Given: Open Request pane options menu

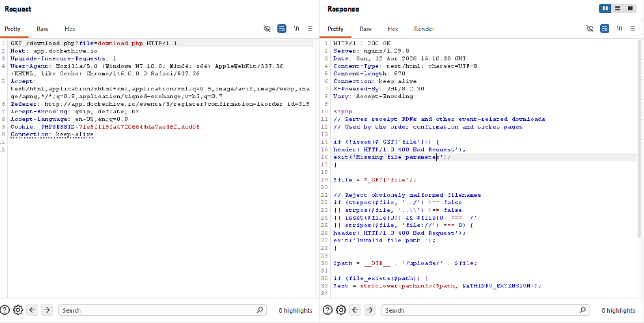Looking at the screenshot, I should pyautogui.click(x=310, y=29).
